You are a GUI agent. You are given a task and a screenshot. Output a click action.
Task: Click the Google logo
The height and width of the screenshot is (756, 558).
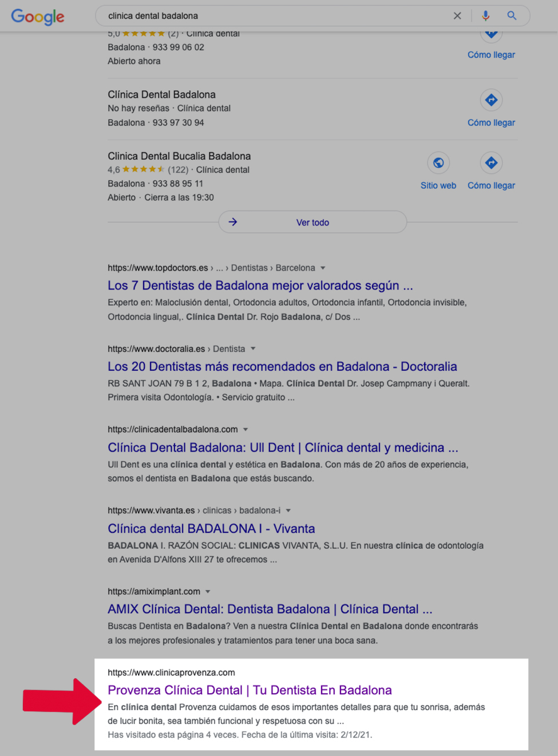point(38,17)
